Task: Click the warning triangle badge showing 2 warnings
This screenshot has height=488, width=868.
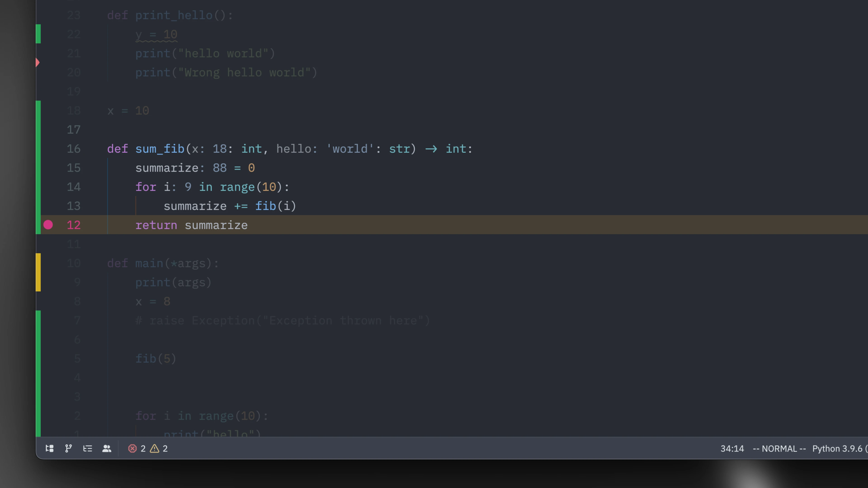Action: point(159,448)
